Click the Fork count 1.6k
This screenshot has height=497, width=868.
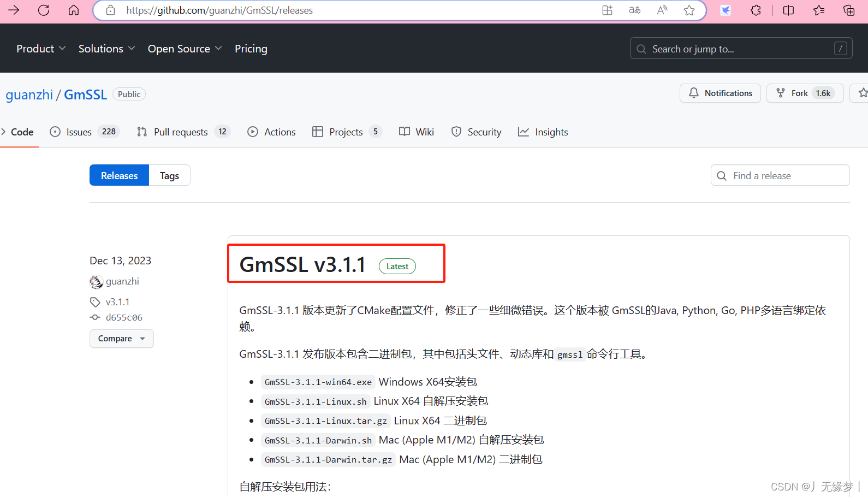tap(823, 93)
